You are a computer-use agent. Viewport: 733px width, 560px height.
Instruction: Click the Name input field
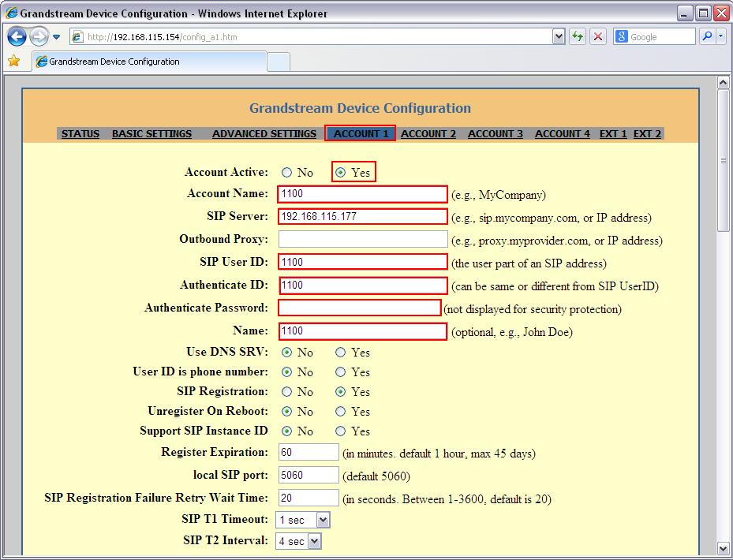coord(363,331)
